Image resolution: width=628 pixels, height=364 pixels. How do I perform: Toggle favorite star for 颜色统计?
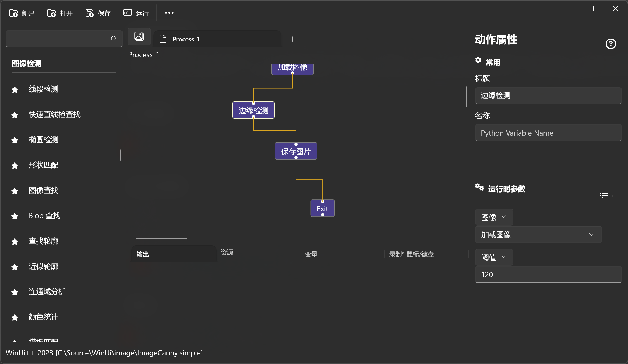tap(15, 317)
